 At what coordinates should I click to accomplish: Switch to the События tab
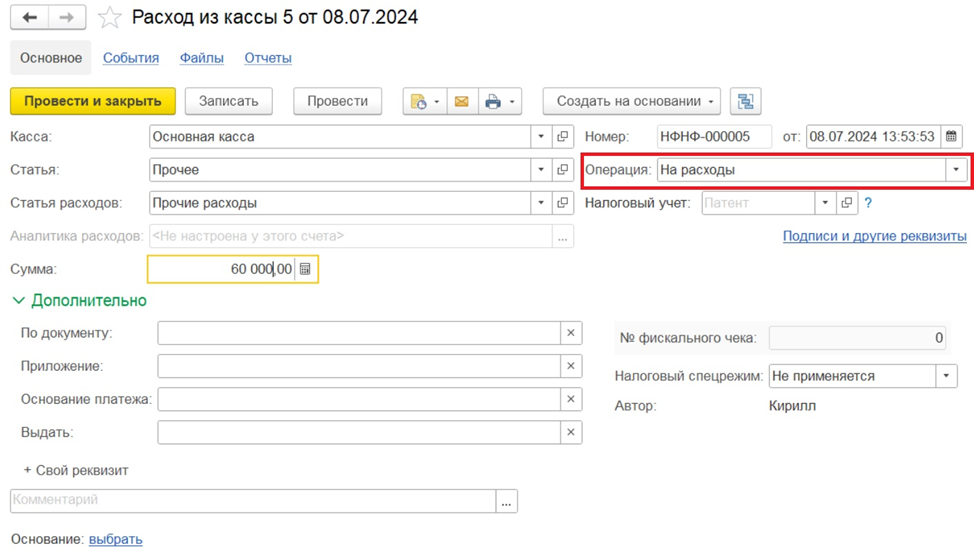(131, 58)
